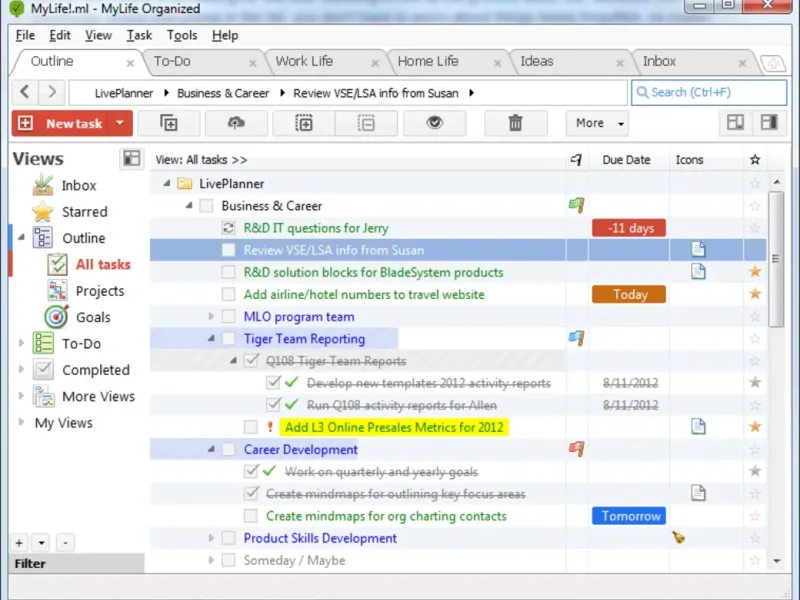Expand the Someday / Maybe branch
800x600 pixels.
211,560
